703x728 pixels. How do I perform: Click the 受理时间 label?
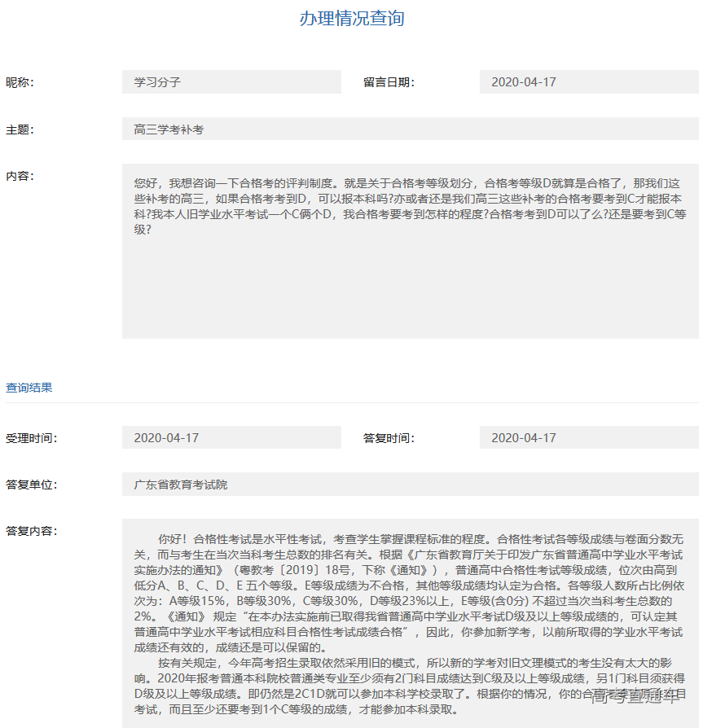point(31,437)
